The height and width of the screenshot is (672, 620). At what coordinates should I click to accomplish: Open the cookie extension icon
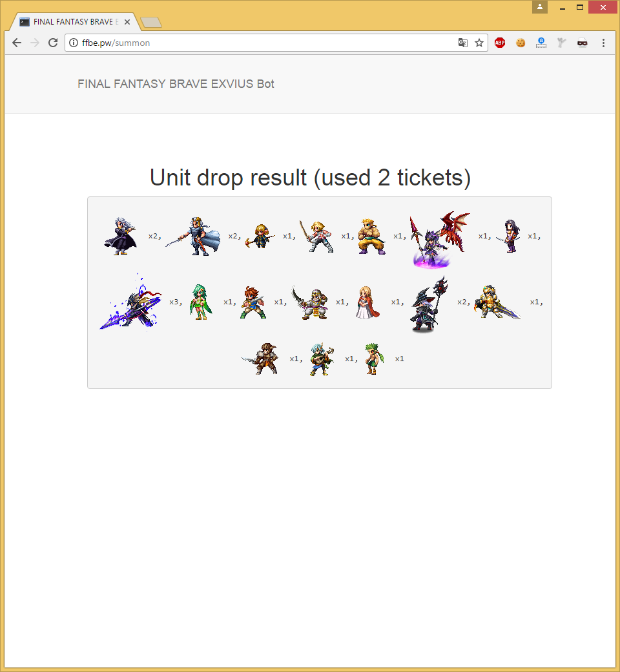pos(521,43)
